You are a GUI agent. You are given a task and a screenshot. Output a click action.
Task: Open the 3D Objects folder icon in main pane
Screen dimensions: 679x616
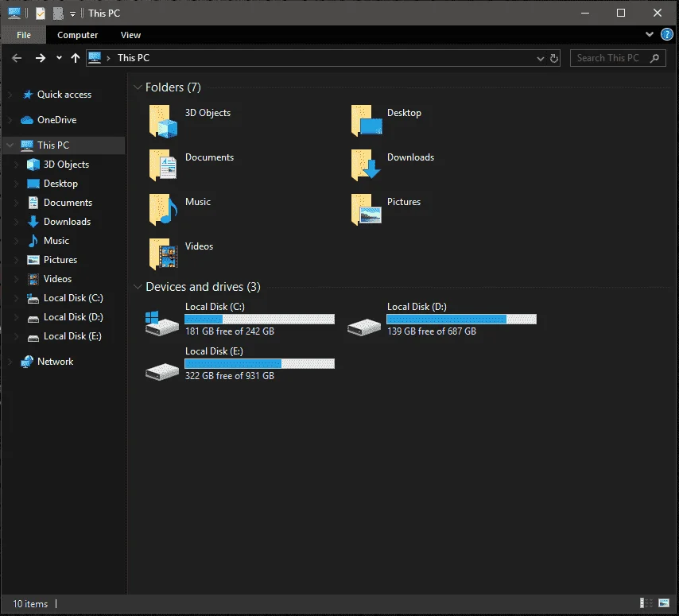tap(163, 122)
